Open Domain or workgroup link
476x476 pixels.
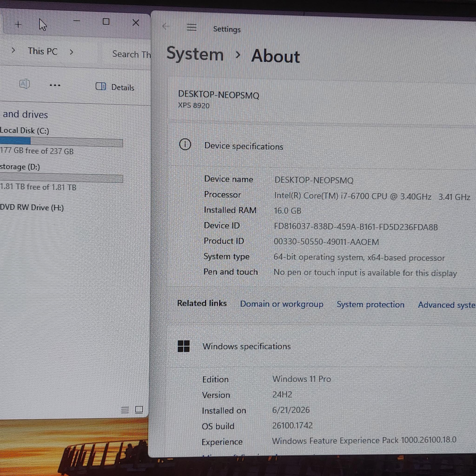(x=282, y=304)
